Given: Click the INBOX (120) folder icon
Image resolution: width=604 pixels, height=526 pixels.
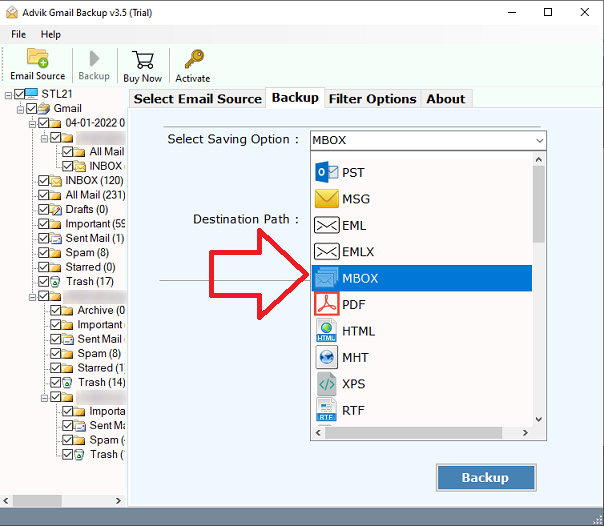Looking at the screenshot, I should pyautogui.click(x=55, y=181).
